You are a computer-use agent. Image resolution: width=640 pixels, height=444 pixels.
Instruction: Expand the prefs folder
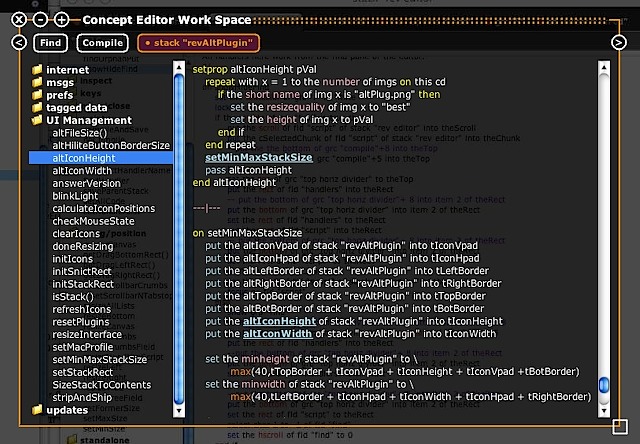(x=53, y=95)
